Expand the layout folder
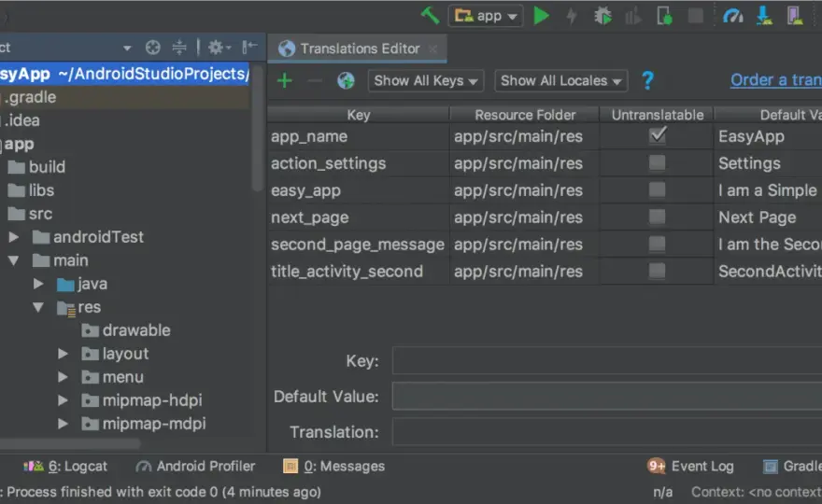This screenshot has height=504, width=822. 63,354
